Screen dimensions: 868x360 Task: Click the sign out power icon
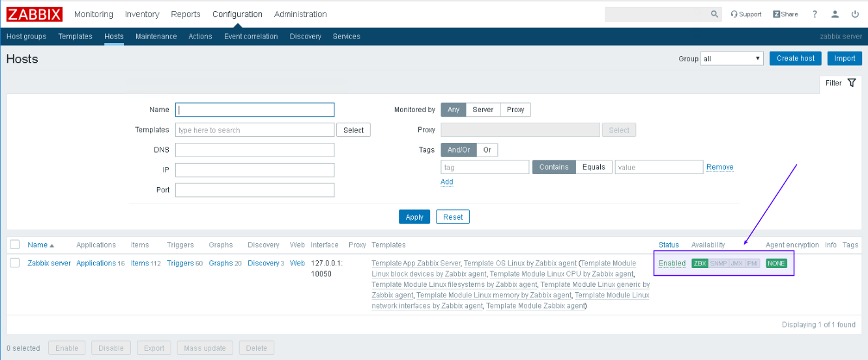click(855, 14)
